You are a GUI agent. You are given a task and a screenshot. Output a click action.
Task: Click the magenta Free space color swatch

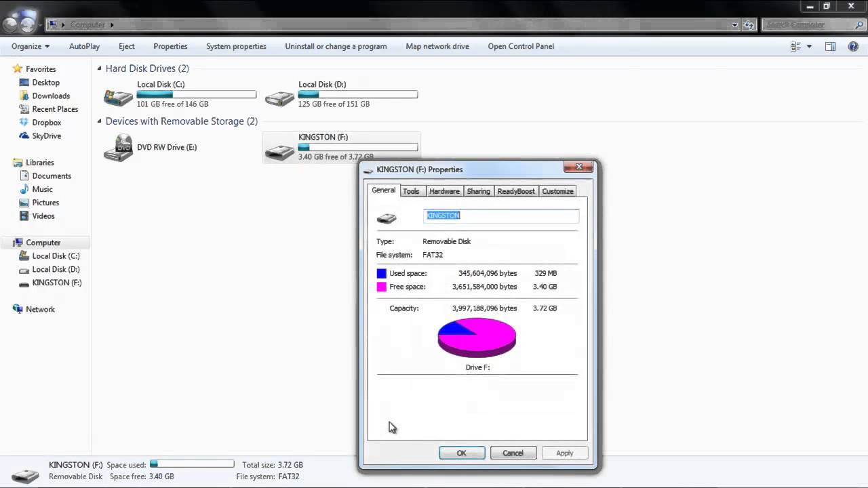click(x=381, y=287)
